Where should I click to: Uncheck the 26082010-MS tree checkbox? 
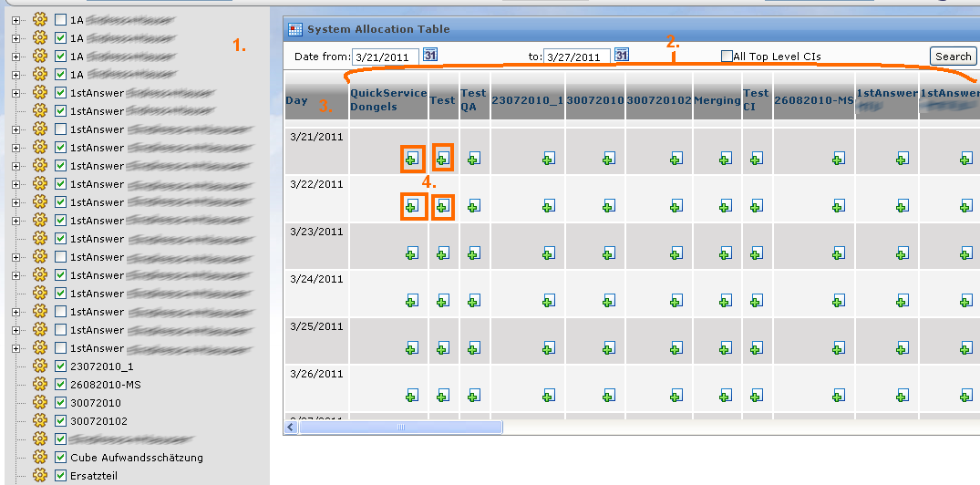pyautogui.click(x=60, y=385)
